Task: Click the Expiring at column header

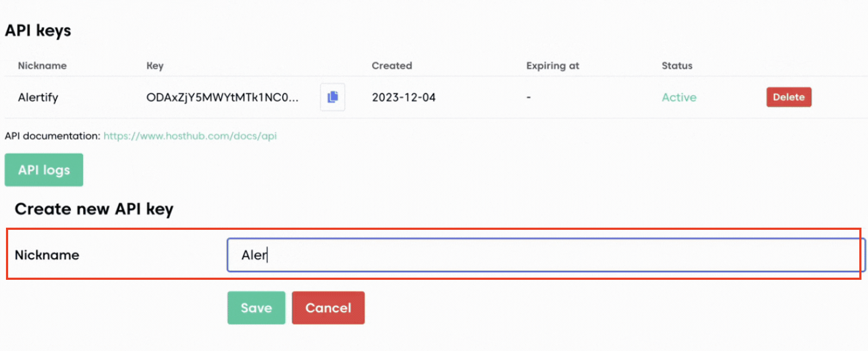Action: (x=553, y=66)
